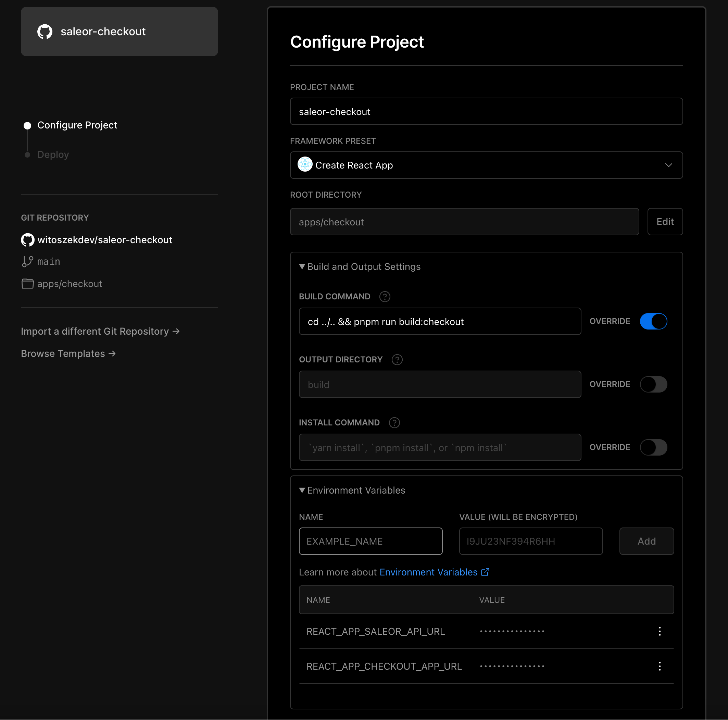
Task: Click Install Command help question icon
Action: (x=394, y=423)
